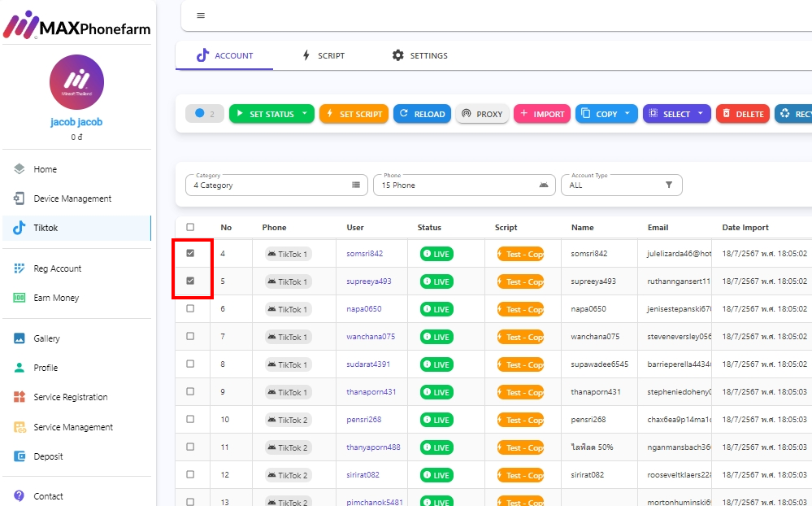Click the LIVE status badge for somsri842

[x=436, y=254]
